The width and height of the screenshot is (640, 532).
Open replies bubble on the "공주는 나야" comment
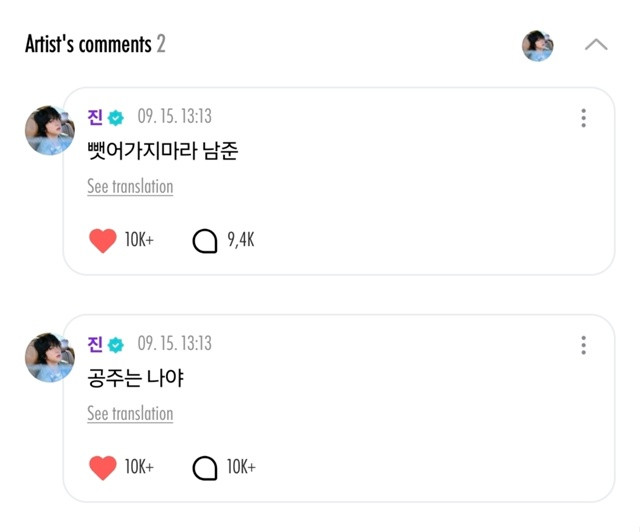pyautogui.click(x=205, y=467)
